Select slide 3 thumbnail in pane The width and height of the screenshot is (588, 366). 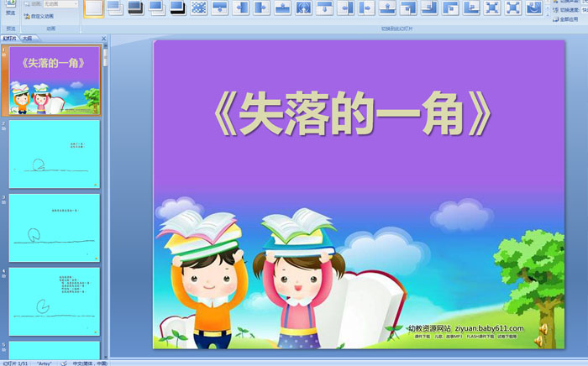[55, 227]
